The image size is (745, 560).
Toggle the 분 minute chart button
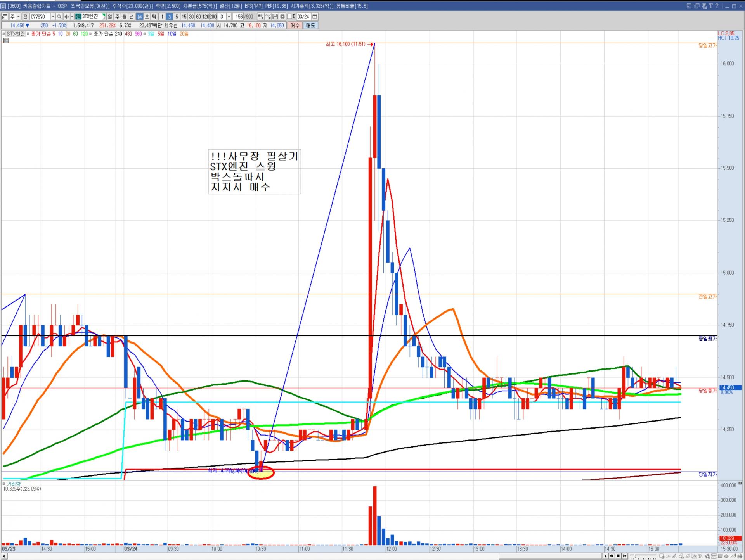pos(140,17)
